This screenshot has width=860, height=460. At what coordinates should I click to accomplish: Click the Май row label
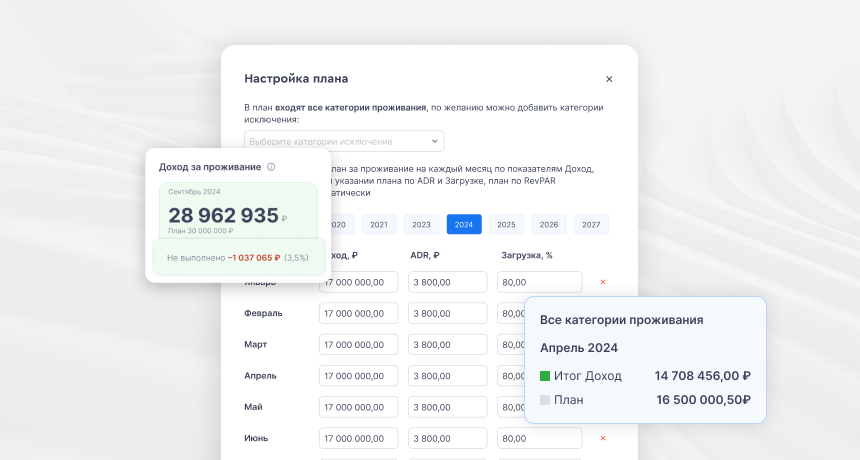pyautogui.click(x=253, y=407)
